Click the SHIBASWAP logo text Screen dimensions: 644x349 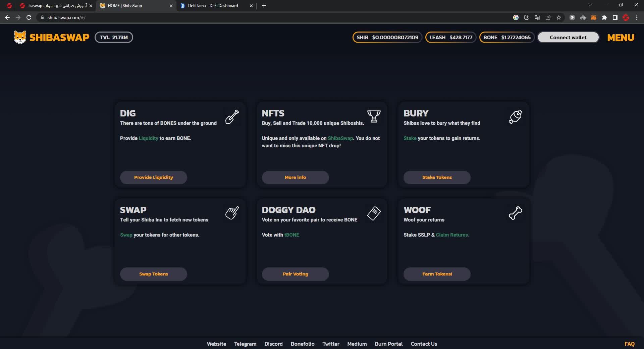pyautogui.click(x=59, y=37)
